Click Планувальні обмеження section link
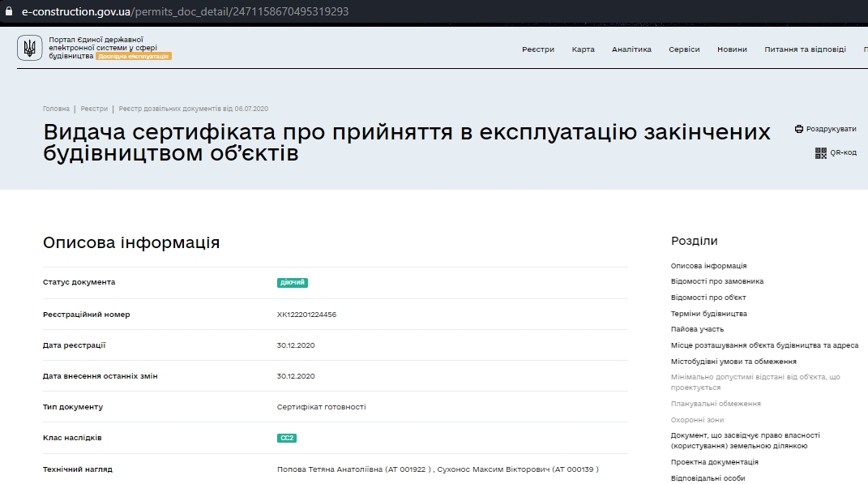 (716, 404)
